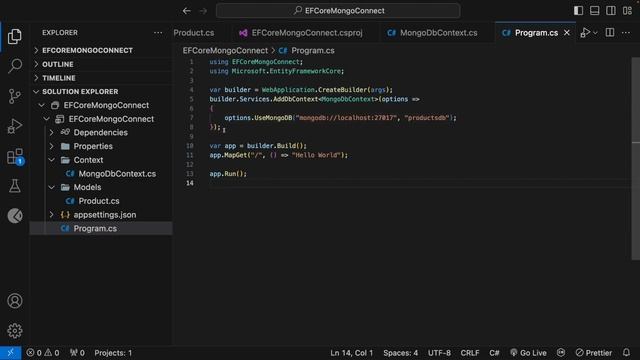This screenshot has width=640, height=360.
Task: Click Prettier status bar item
Action: (594, 353)
